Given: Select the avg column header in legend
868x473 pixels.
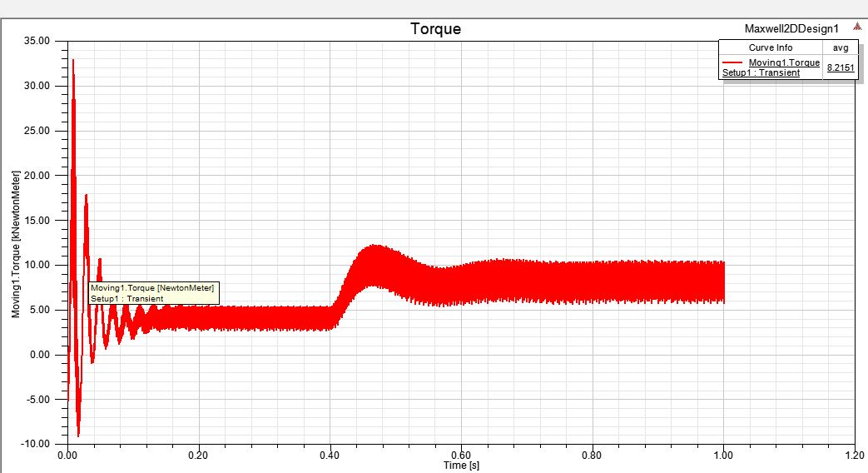Looking at the screenshot, I should click(x=841, y=47).
